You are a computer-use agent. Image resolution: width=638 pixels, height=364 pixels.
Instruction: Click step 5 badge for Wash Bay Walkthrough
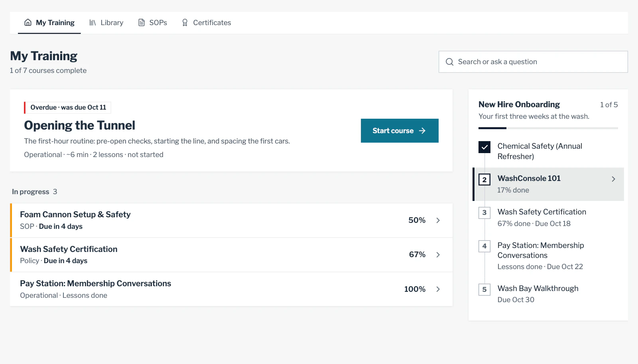484,289
